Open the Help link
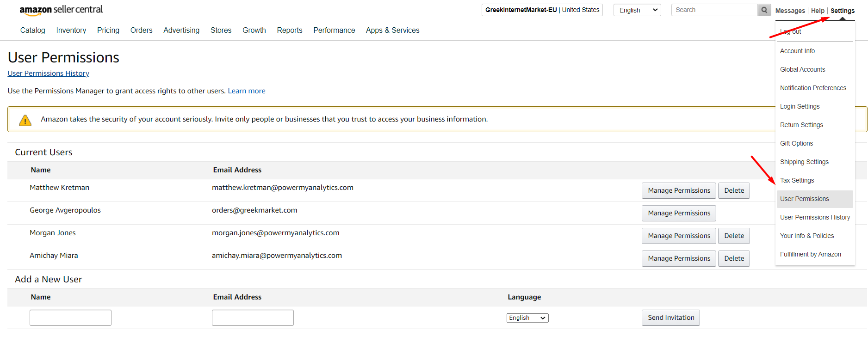Image resolution: width=868 pixels, height=342 pixels. point(818,11)
